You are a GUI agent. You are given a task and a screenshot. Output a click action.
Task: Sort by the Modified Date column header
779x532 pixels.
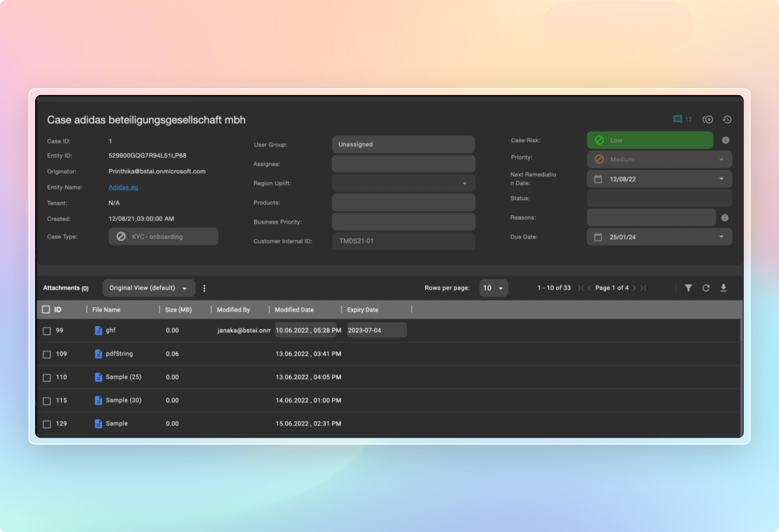294,310
